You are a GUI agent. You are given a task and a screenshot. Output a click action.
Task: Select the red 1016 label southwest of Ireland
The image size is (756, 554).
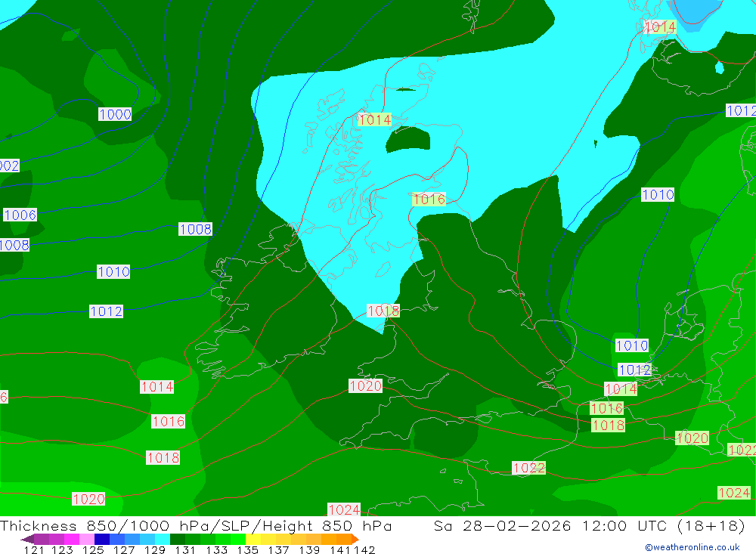(x=169, y=421)
